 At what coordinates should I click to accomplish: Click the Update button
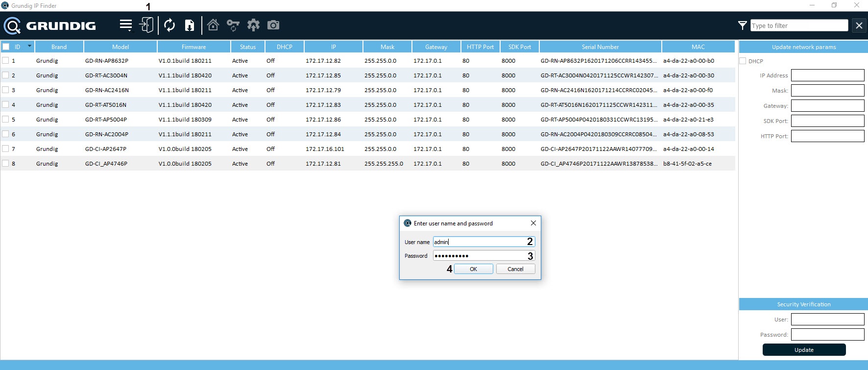tap(804, 350)
